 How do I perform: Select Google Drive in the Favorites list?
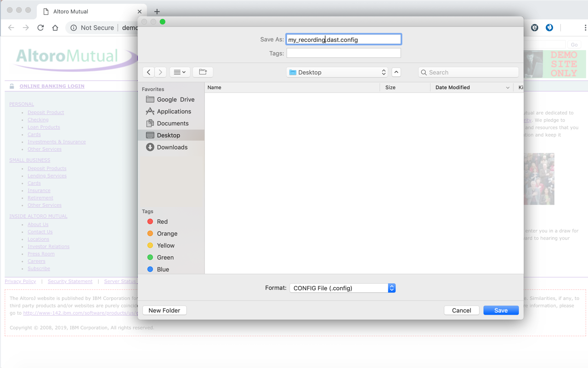[x=176, y=99]
